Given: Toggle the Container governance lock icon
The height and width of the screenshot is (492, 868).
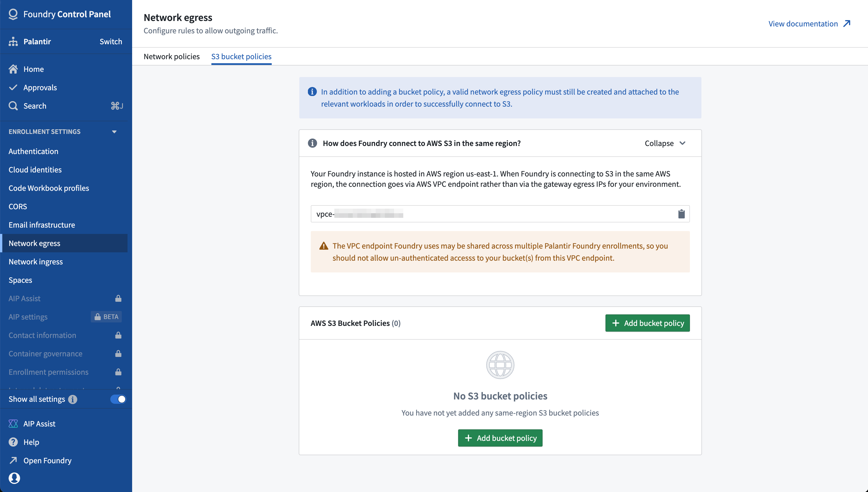Looking at the screenshot, I should pos(118,353).
